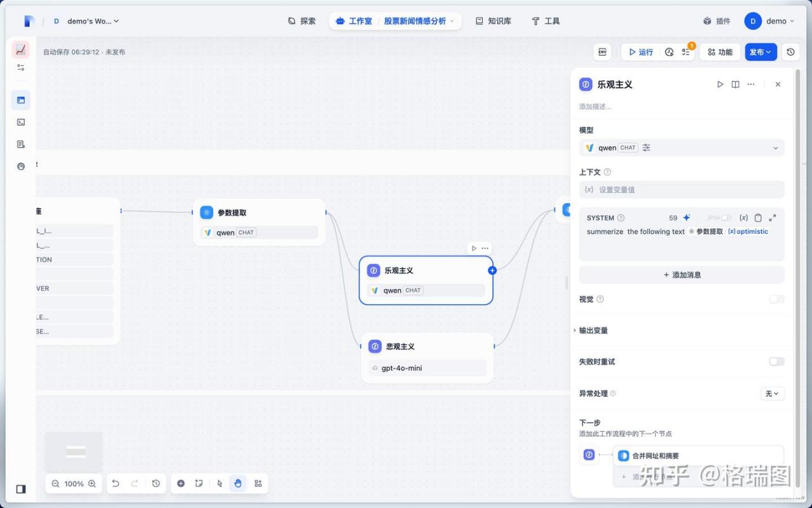Zoom out the canvas
The height and width of the screenshot is (508, 812).
tap(55, 484)
